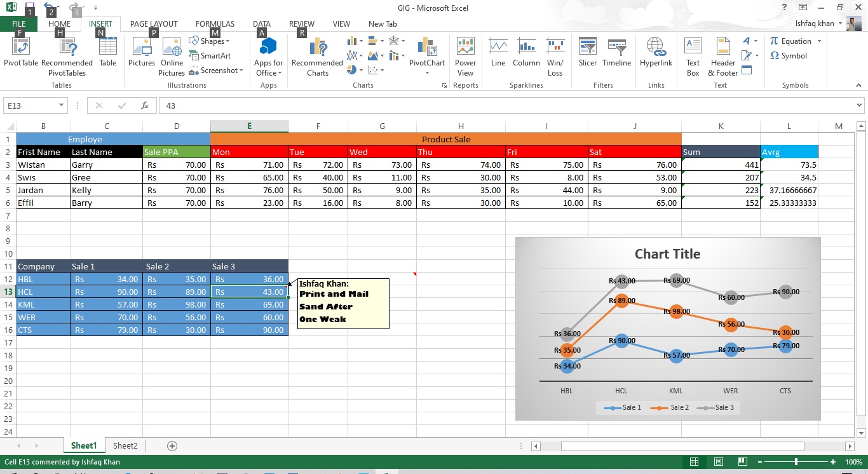Switch to the Sheet2 worksheet tab

pyautogui.click(x=125, y=446)
